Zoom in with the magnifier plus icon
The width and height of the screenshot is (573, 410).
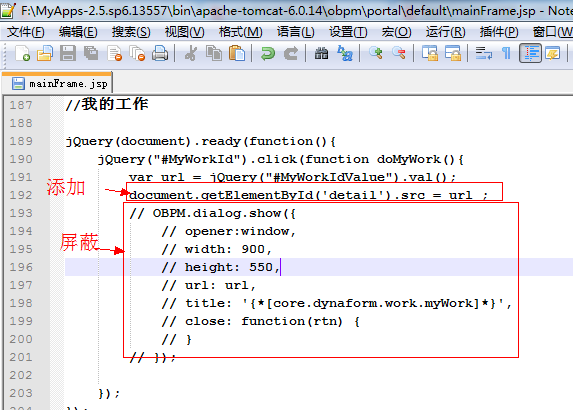376,53
